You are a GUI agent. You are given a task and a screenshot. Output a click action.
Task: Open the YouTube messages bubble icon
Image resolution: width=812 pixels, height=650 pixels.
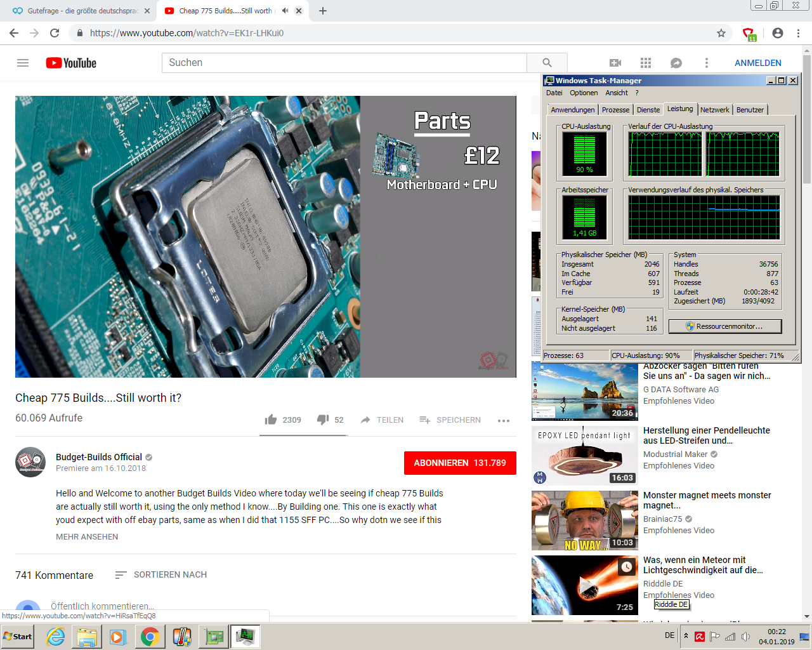(676, 63)
